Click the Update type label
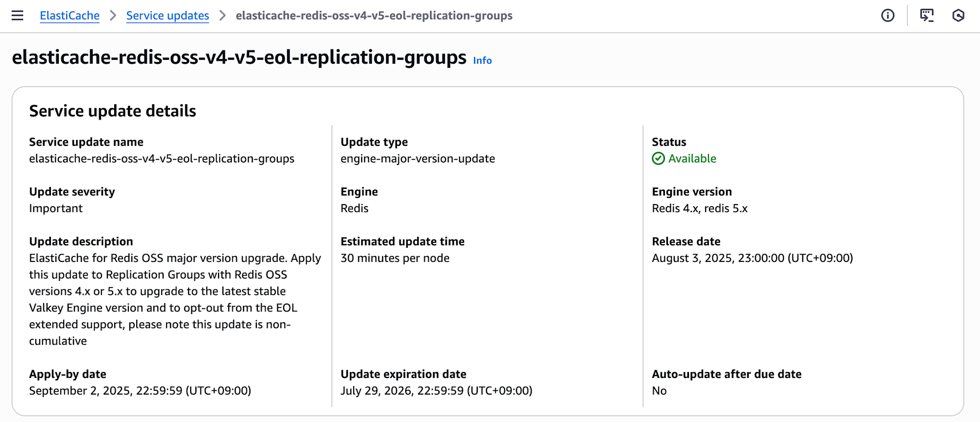The height and width of the screenshot is (422, 980). coord(374,142)
